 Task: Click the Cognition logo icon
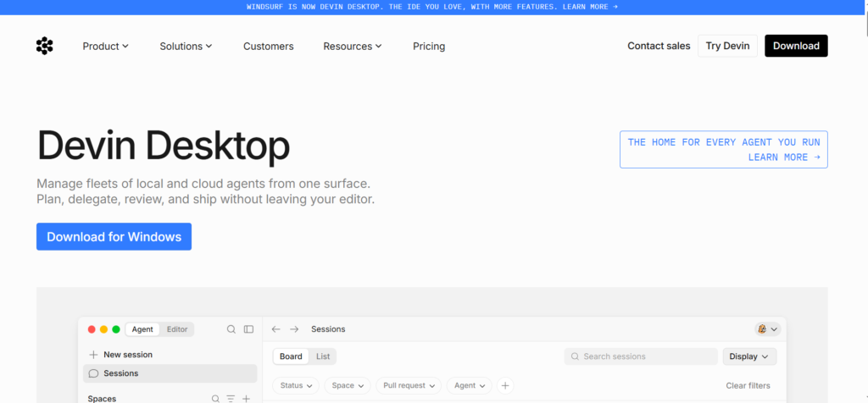[44, 46]
